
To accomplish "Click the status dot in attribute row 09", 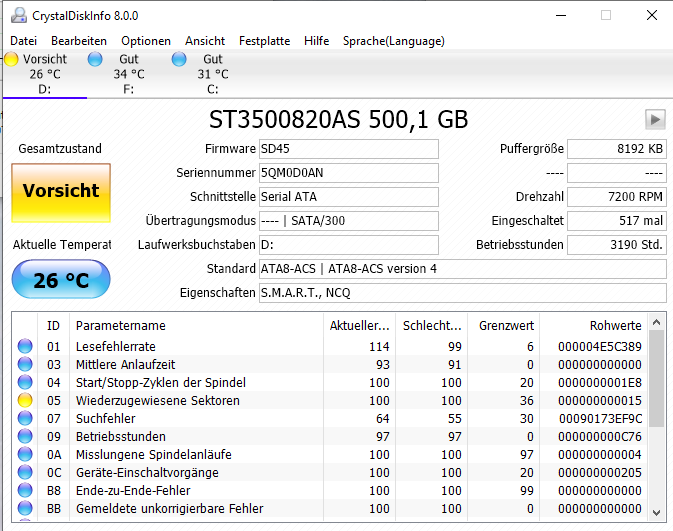I will tap(25, 436).
